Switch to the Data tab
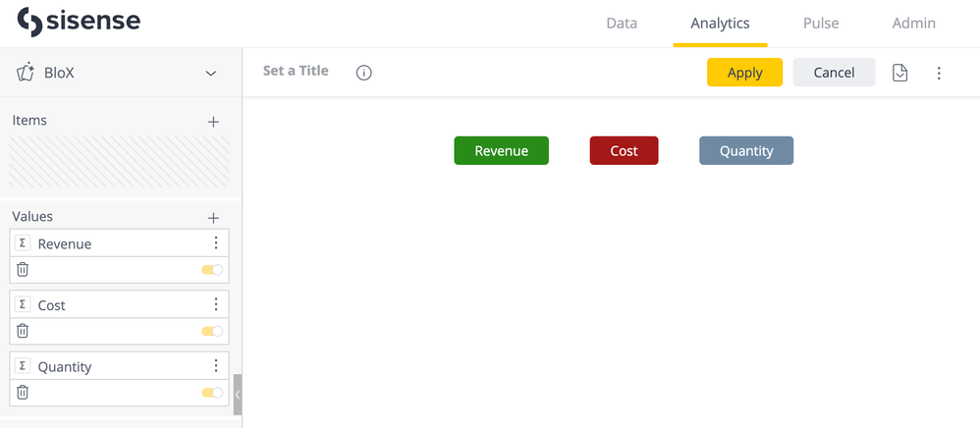Viewport: 980px width, 428px height. point(622,24)
